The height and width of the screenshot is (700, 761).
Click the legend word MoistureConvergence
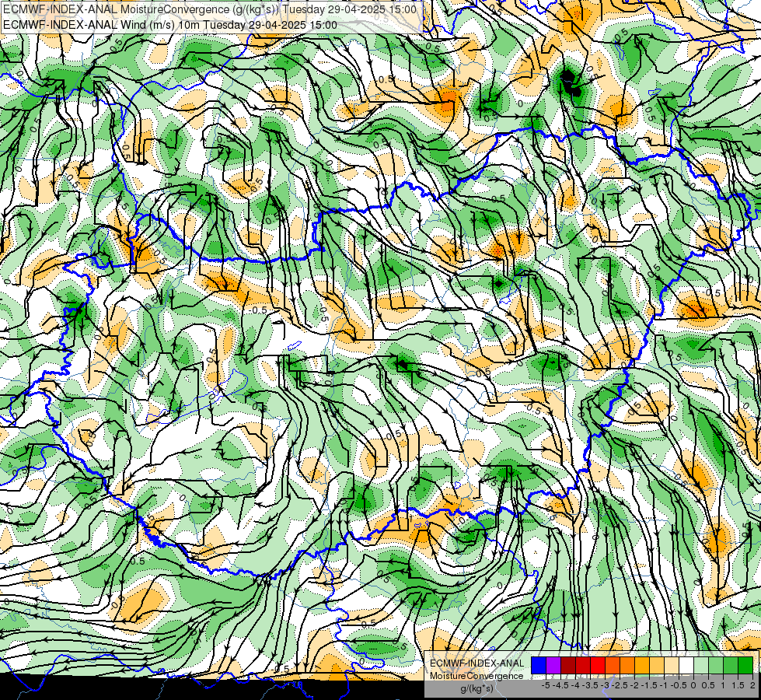476,676
